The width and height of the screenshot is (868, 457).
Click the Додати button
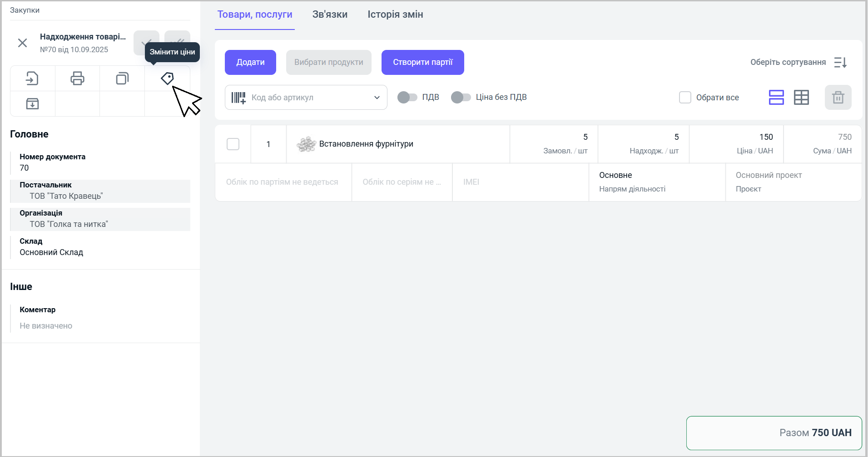250,63
